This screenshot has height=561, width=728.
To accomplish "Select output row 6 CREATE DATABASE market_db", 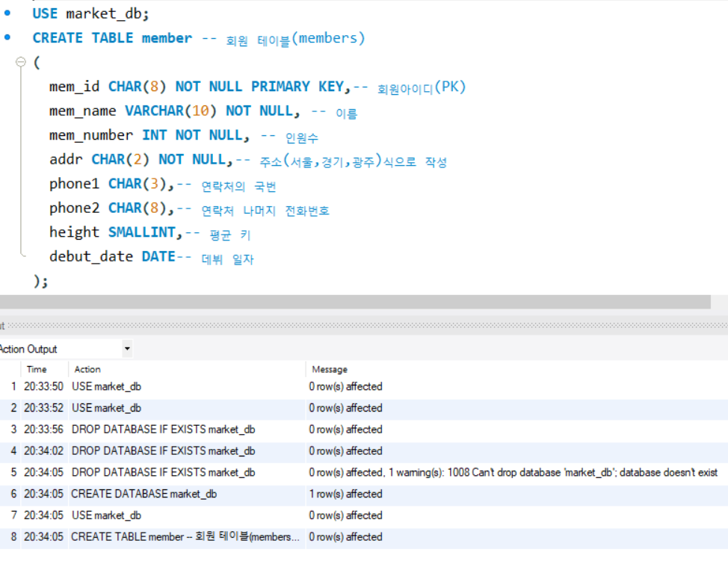I will pos(364,494).
